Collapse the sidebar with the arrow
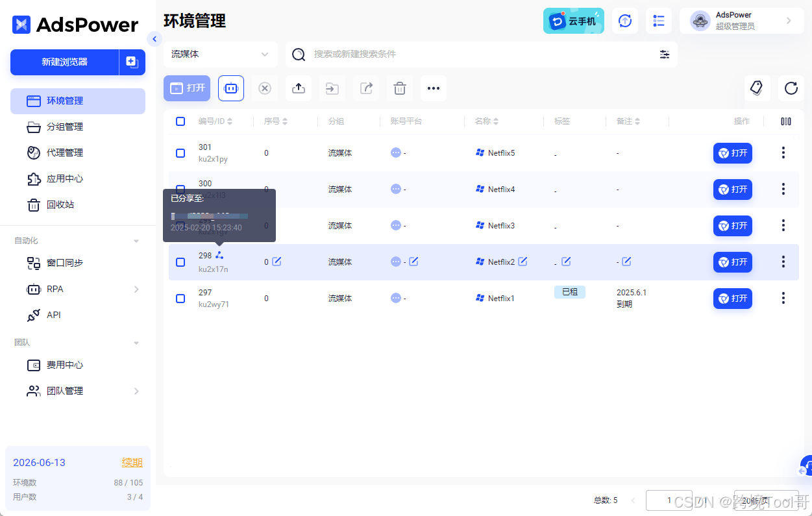Image resolution: width=812 pixels, height=516 pixels. (x=154, y=39)
